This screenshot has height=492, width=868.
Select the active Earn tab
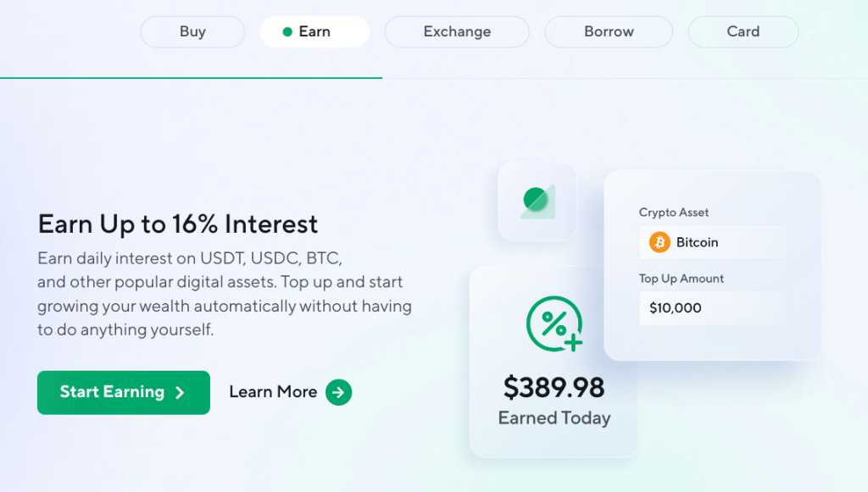click(x=314, y=31)
